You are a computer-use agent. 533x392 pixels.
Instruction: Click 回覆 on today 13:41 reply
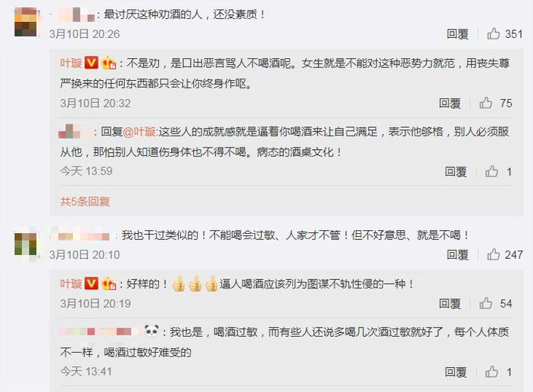(x=456, y=372)
